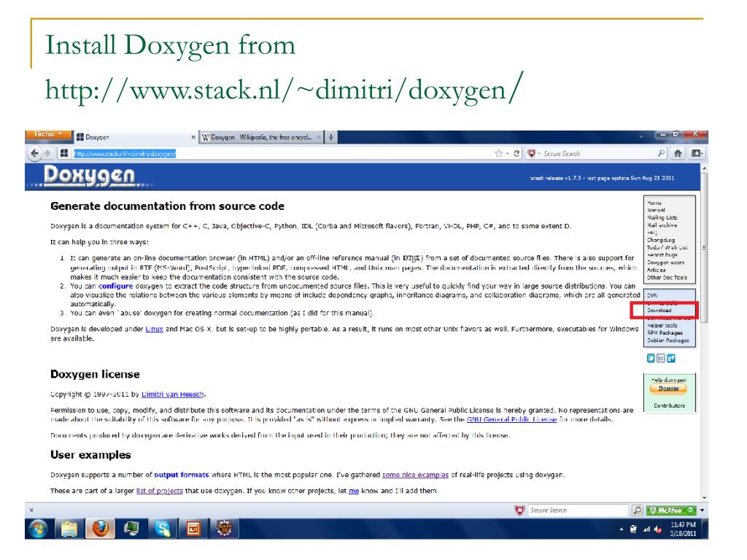Open Report bugs in sidebar

point(662,254)
